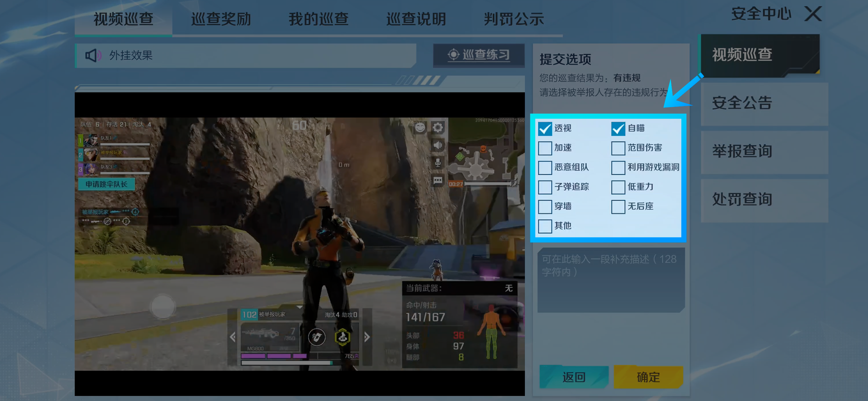Check the 子弹追踪 checkbox

(545, 187)
